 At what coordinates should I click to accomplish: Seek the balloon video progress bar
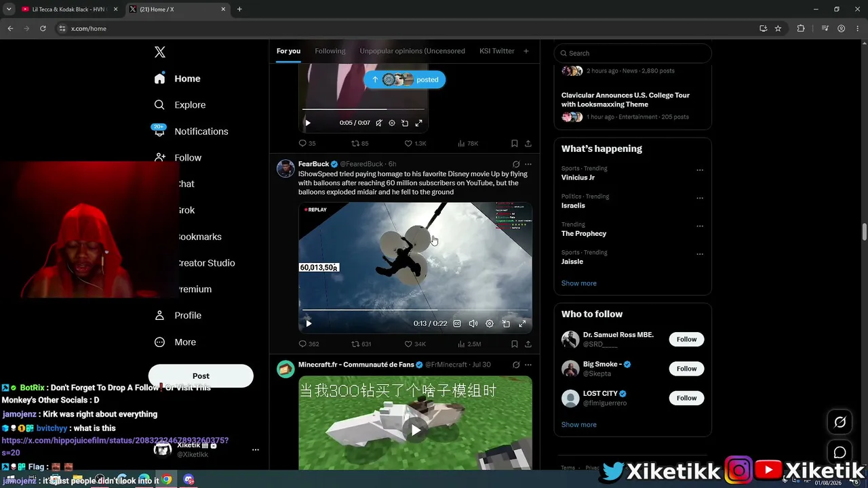pos(415,310)
